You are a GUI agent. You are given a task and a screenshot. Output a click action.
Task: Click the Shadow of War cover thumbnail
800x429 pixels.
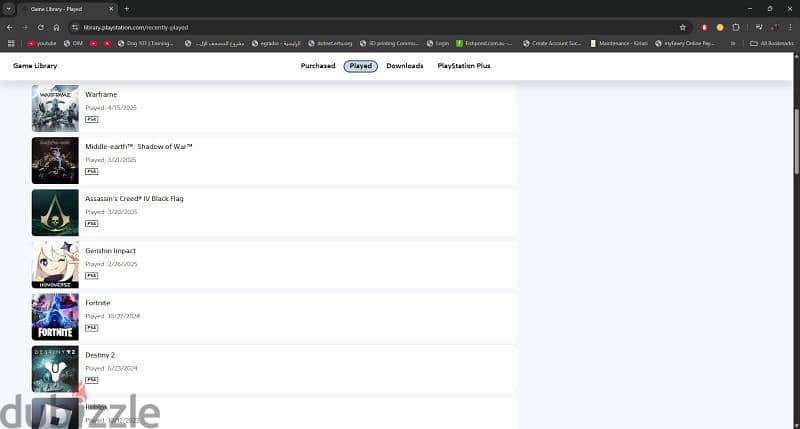coord(55,161)
